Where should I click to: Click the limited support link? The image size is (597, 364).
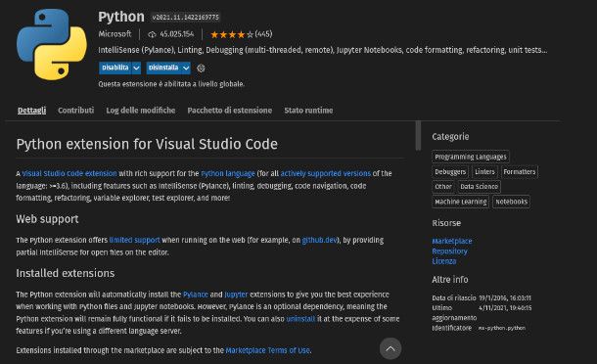[x=134, y=241]
